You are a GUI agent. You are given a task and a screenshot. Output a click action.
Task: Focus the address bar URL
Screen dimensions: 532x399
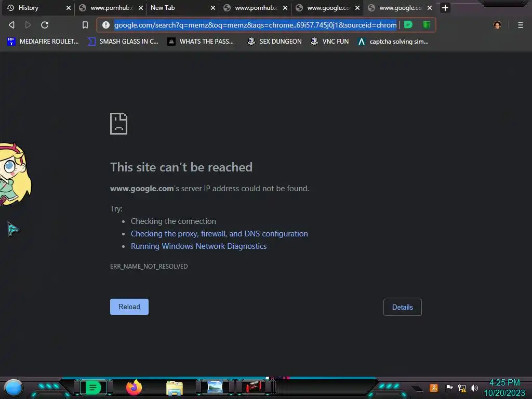[255, 25]
